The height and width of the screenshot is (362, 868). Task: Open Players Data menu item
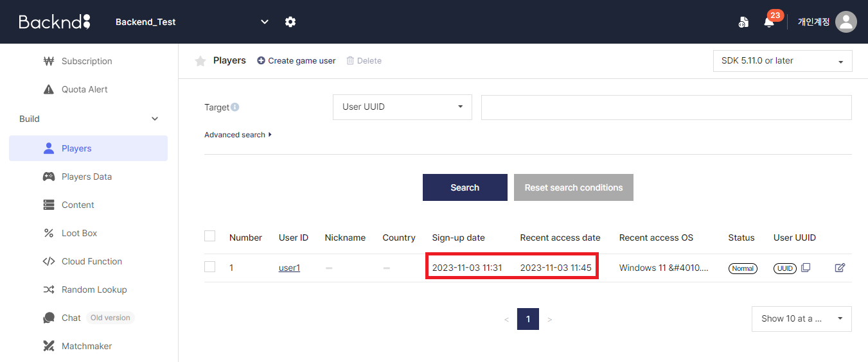[88, 177]
